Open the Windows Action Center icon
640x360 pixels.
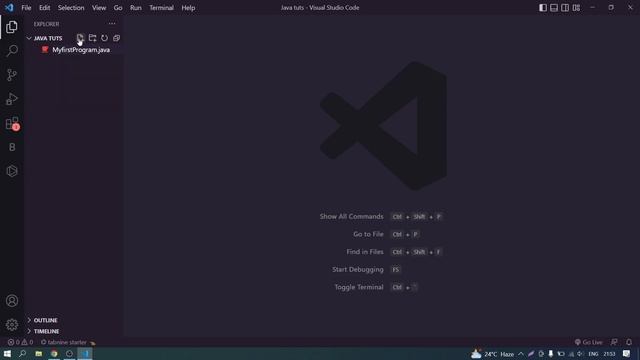627,354
